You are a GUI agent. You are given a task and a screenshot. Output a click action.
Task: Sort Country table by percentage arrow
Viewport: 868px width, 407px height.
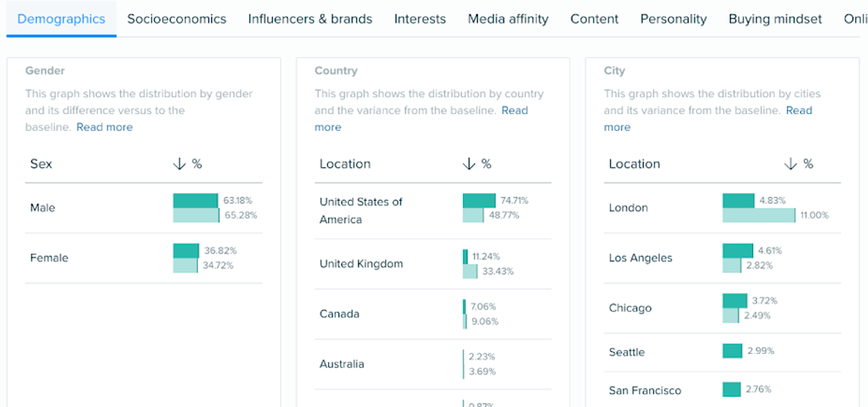(x=469, y=164)
